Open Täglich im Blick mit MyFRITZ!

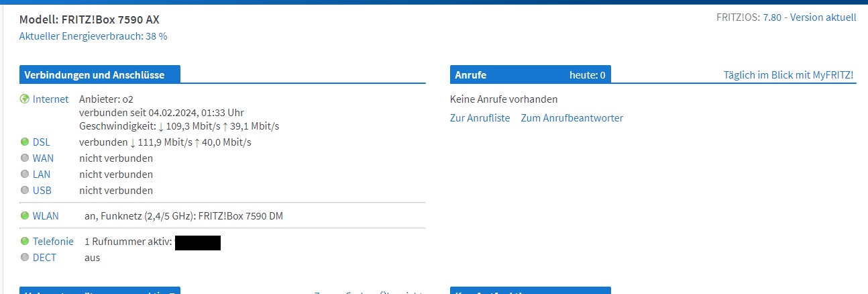tap(789, 75)
